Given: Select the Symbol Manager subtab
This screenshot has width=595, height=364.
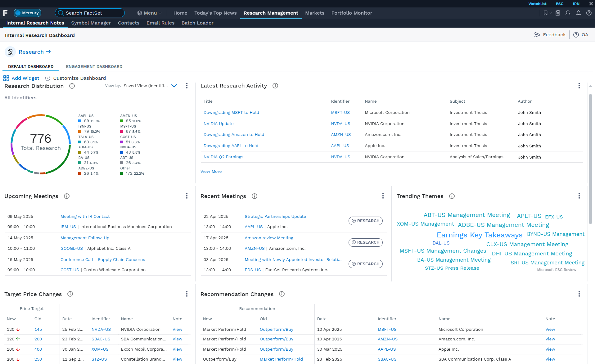Looking at the screenshot, I should [x=91, y=23].
